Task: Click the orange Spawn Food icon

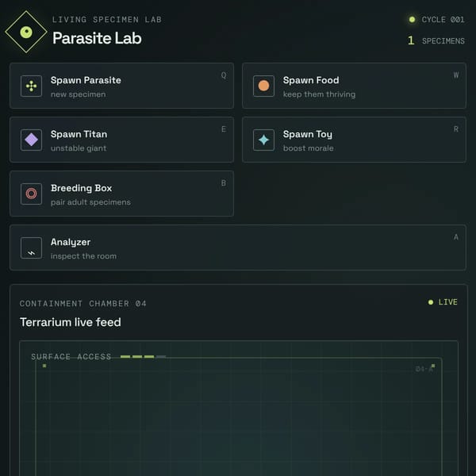Action: [x=263, y=86]
